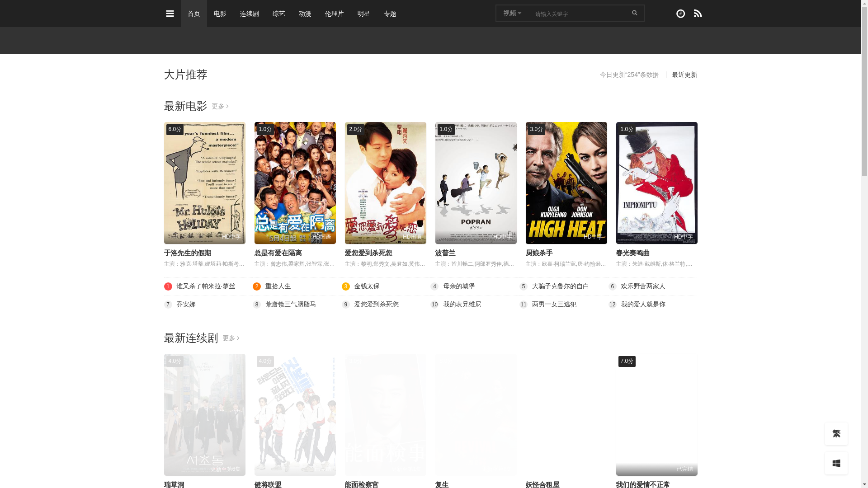
Task: Switch to Traditional Chinese with 繁 button
Action: 836,434
